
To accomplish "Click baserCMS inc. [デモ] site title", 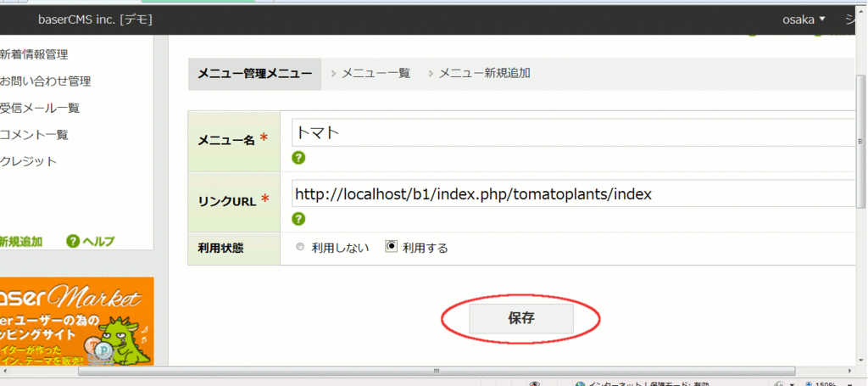I will [95, 20].
